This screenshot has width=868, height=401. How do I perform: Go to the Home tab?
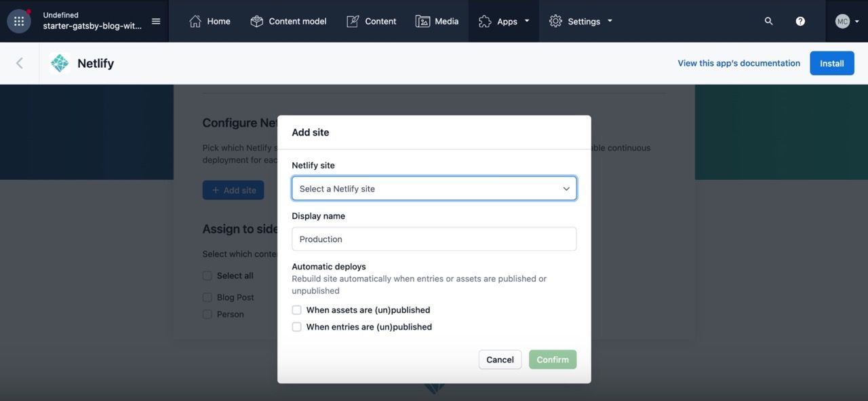218,21
